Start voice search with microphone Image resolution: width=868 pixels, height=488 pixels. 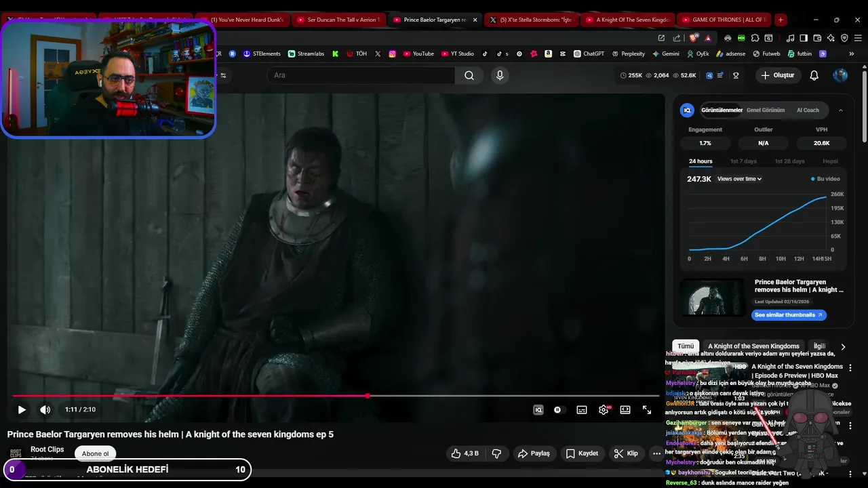tap(500, 75)
